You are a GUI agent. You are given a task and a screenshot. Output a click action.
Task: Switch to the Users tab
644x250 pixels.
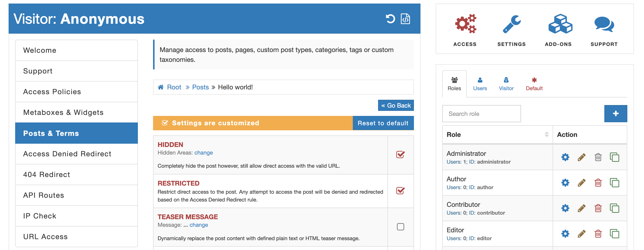coord(480,84)
